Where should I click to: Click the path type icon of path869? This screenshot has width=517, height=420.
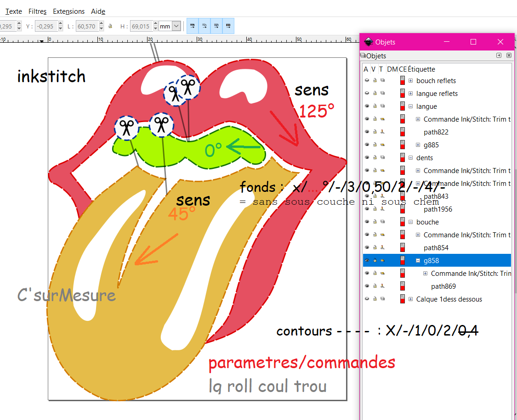(x=382, y=286)
